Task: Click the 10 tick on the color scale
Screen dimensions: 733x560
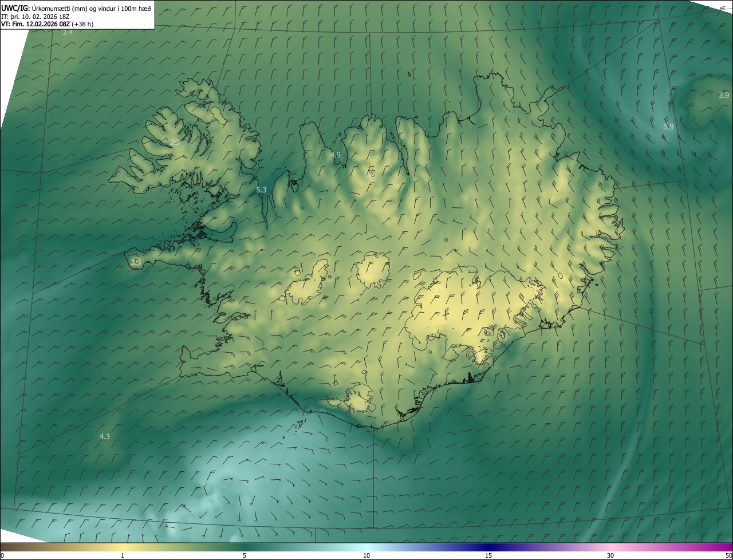Action: (366, 555)
